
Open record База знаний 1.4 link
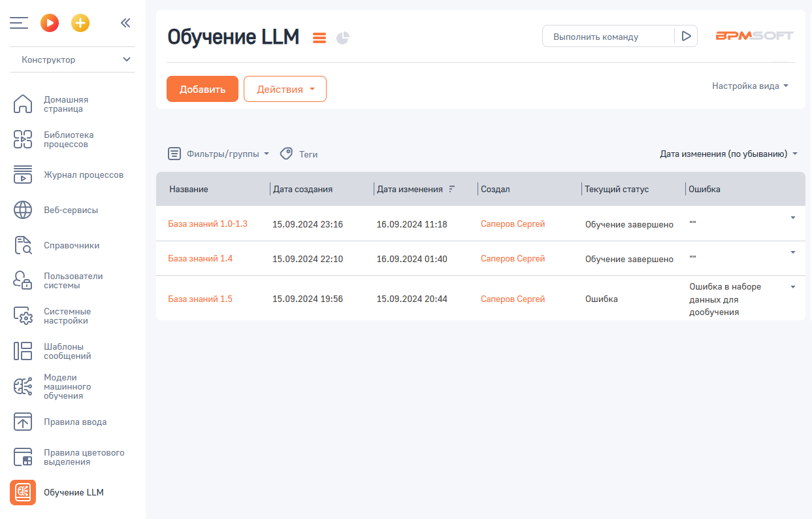pos(201,258)
